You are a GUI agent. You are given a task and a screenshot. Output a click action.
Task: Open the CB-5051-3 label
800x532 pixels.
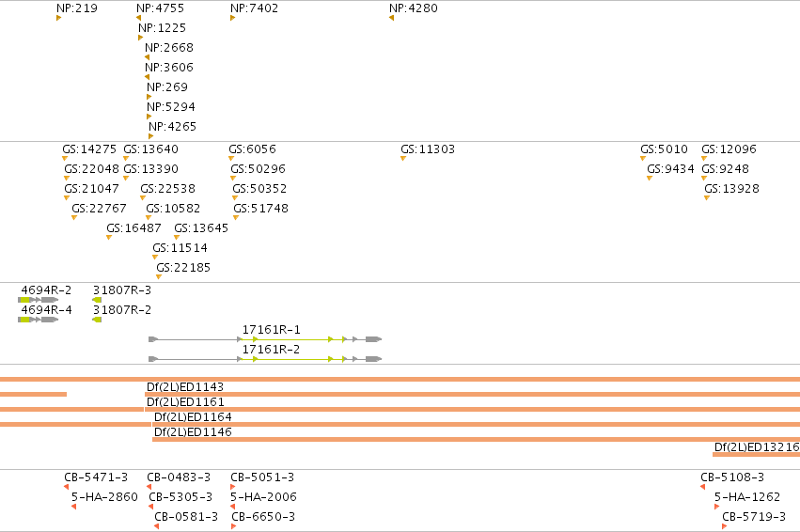(x=262, y=477)
